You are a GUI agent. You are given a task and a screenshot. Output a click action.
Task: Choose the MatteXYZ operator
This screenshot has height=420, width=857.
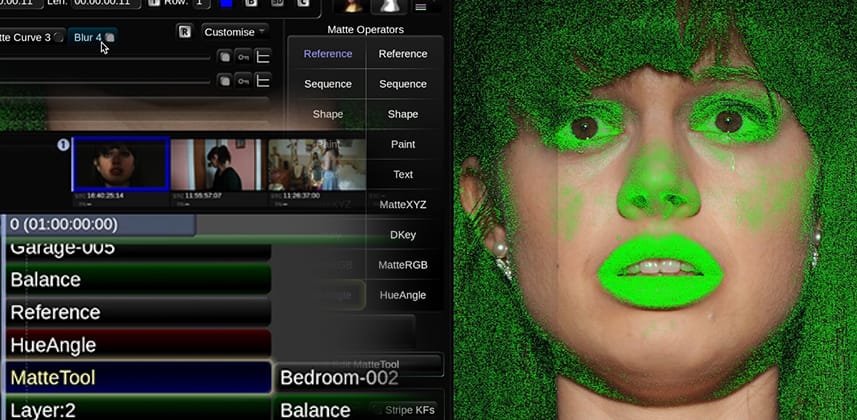tap(403, 205)
